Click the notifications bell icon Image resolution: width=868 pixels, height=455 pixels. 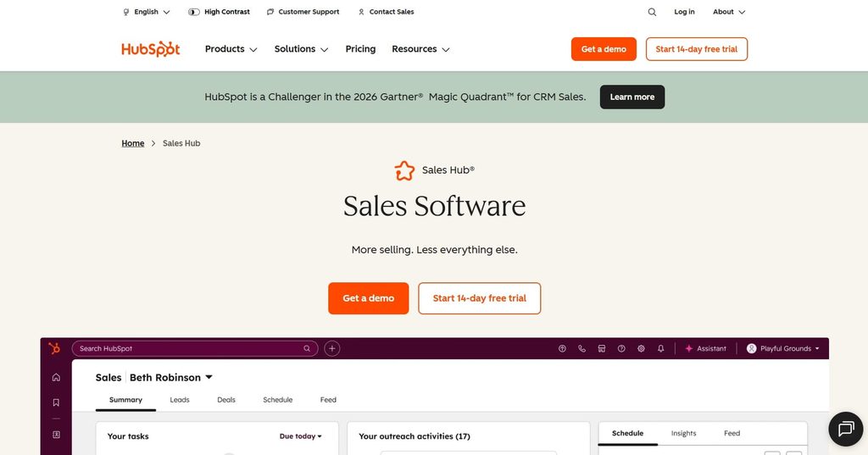click(x=660, y=348)
